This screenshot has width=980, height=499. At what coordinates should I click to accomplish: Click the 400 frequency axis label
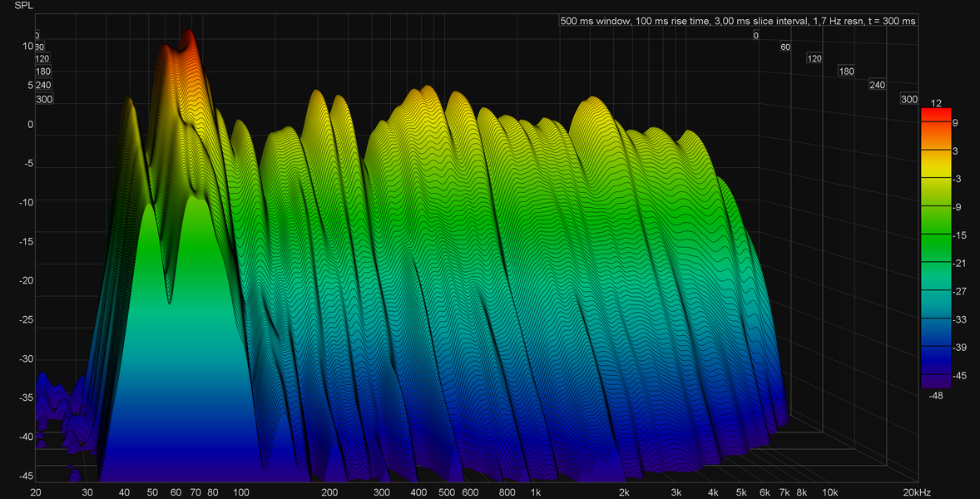(x=418, y=492)
